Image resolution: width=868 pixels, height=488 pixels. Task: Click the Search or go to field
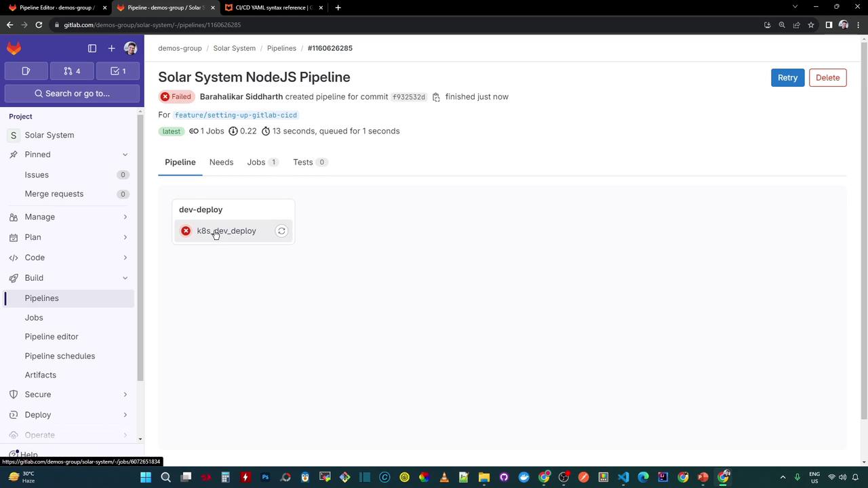coord(72,94)
